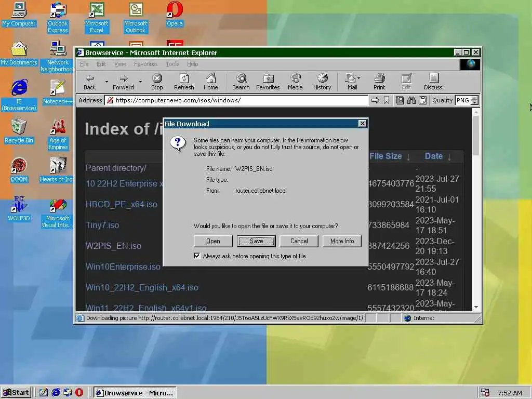532x399 pixels.
Task: Click the Internet Explorer quick launch icon
Action: (56, 392)
